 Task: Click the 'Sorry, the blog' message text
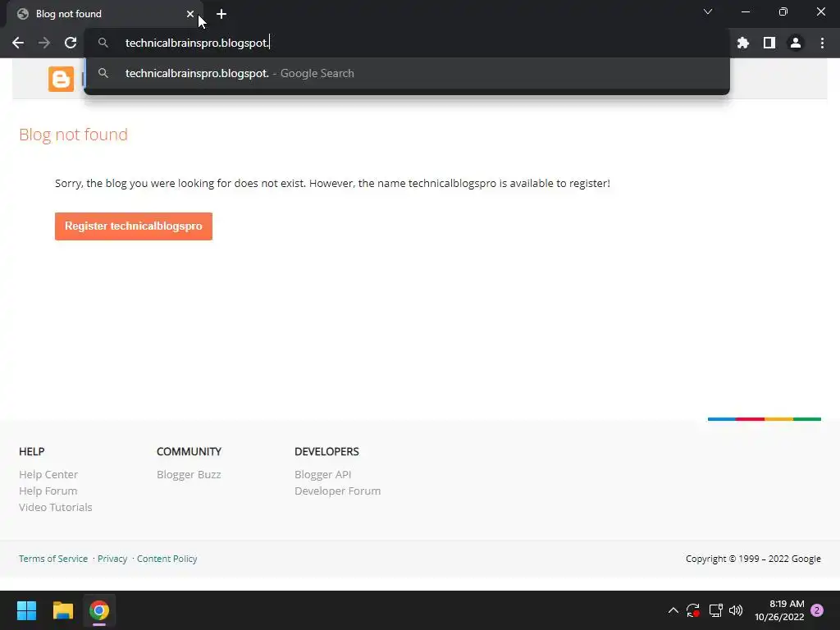[x=332, y=183]
